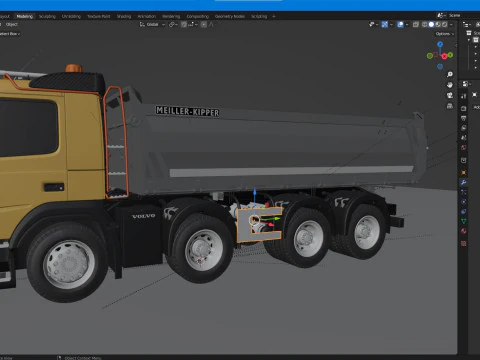
Task: Open the properties editor type dropdown
Action: (466, 84)
